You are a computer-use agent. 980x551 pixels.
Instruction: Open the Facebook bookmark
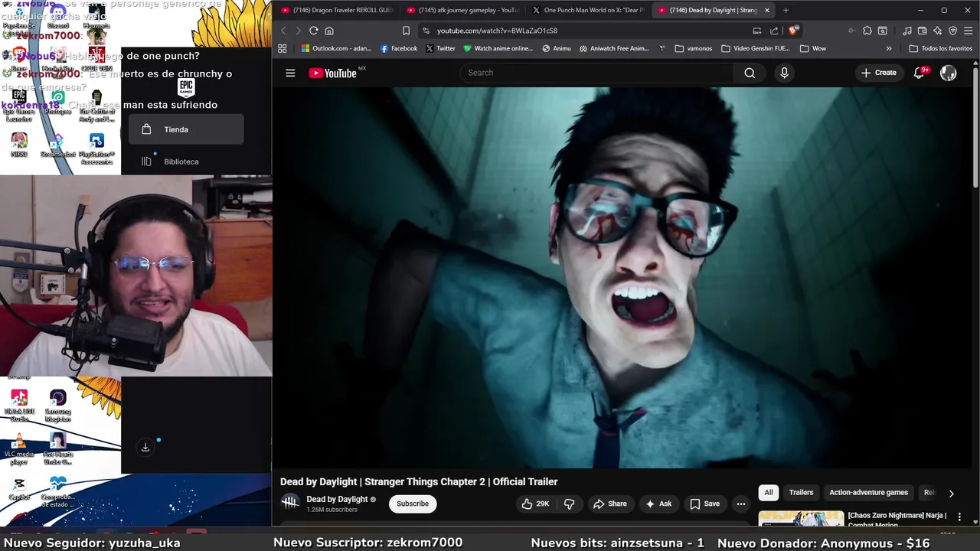tap(399, 48)
